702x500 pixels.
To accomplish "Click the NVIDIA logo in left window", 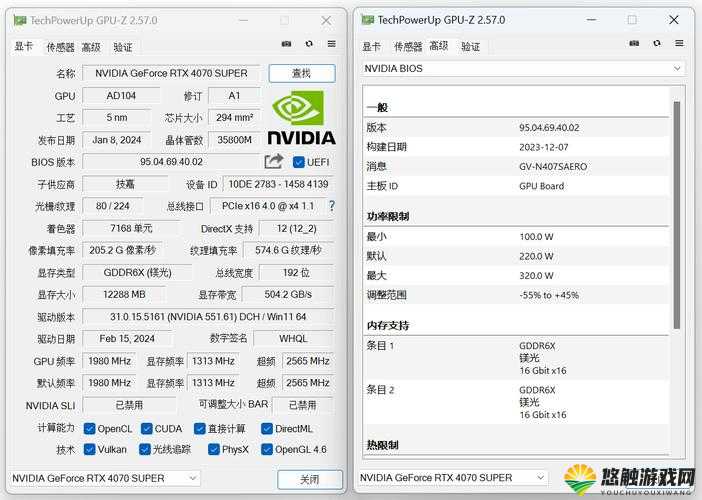I will pos(301,117).
